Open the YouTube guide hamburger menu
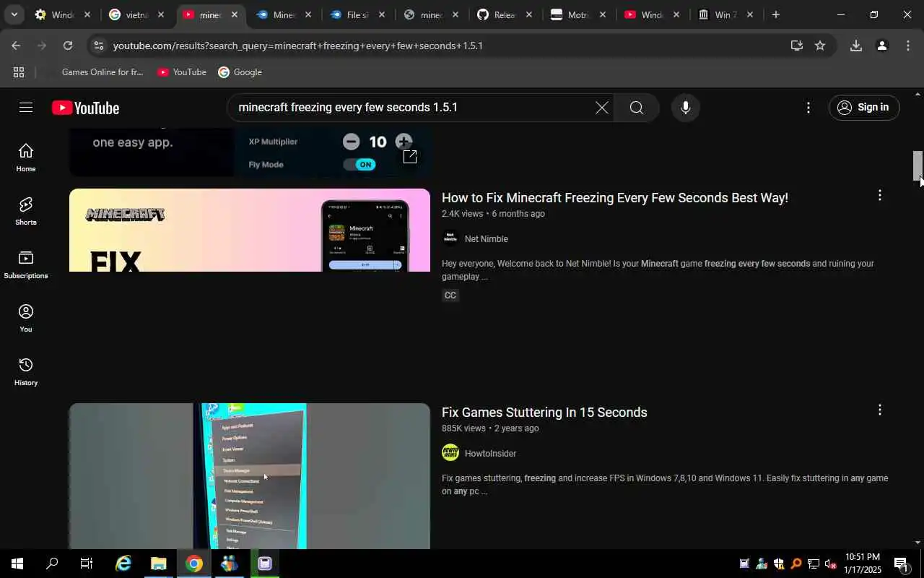924x578 pixels. (26, 108)
